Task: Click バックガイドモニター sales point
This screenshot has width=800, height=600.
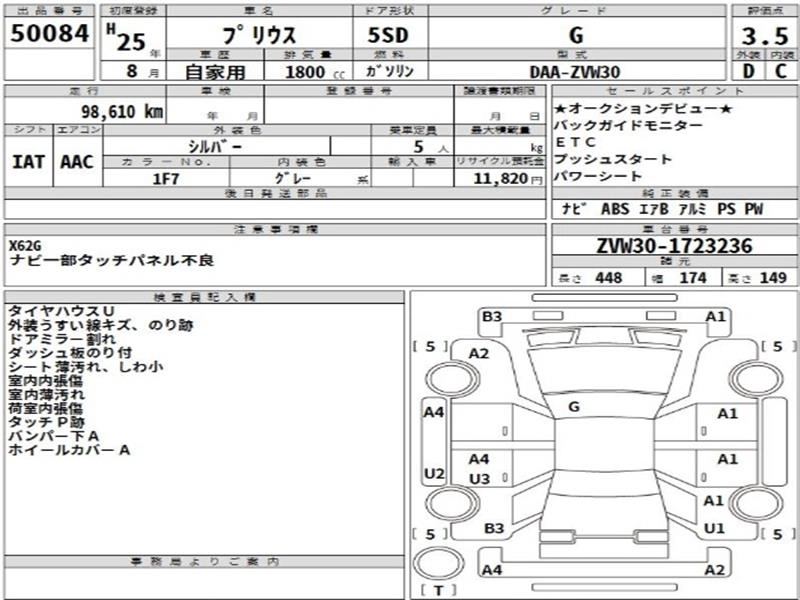Action: (x=628, y=126)
